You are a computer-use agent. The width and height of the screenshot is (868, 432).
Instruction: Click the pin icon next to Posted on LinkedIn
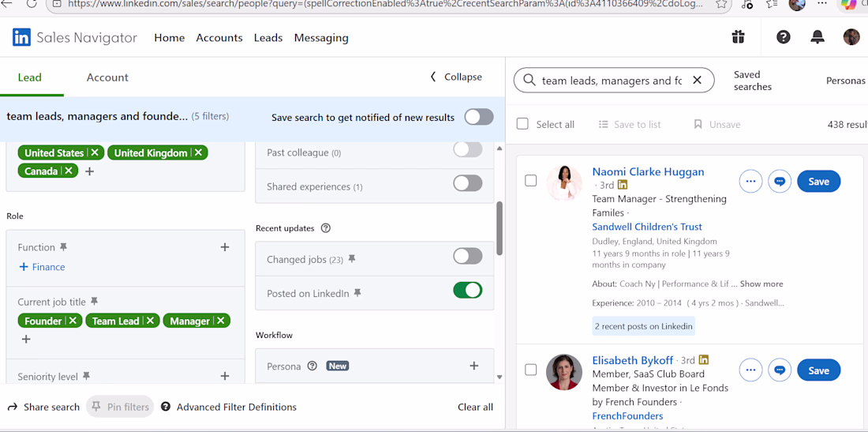[357, 293]
